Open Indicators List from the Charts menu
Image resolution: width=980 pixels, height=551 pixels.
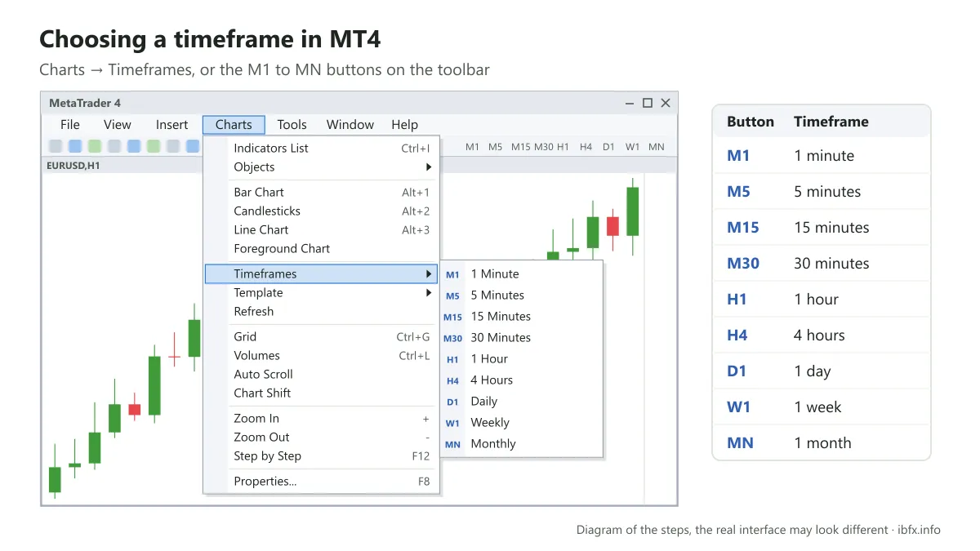(x=322, y=149)
